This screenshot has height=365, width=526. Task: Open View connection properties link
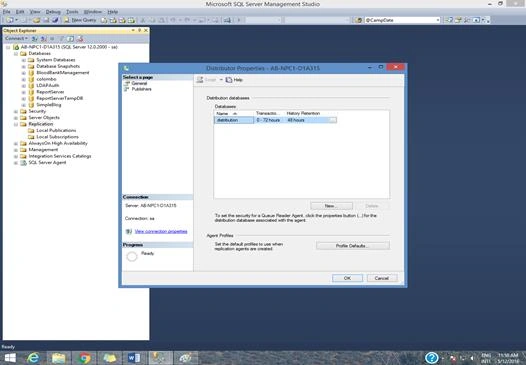coord(161,231)
